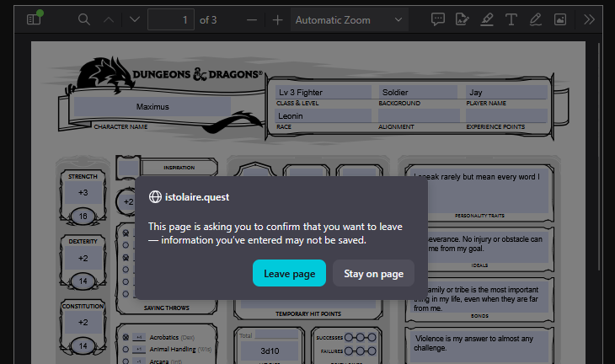
Task: Toggle the Acrobatics proficiency checkbox
Action: (126, 337)
